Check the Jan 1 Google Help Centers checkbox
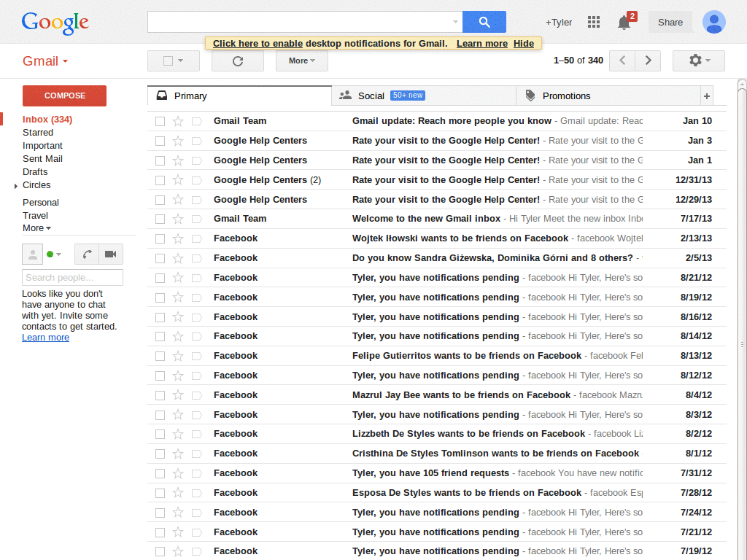The height and width of the screenshot is (560, 747). tap(160, 161)
